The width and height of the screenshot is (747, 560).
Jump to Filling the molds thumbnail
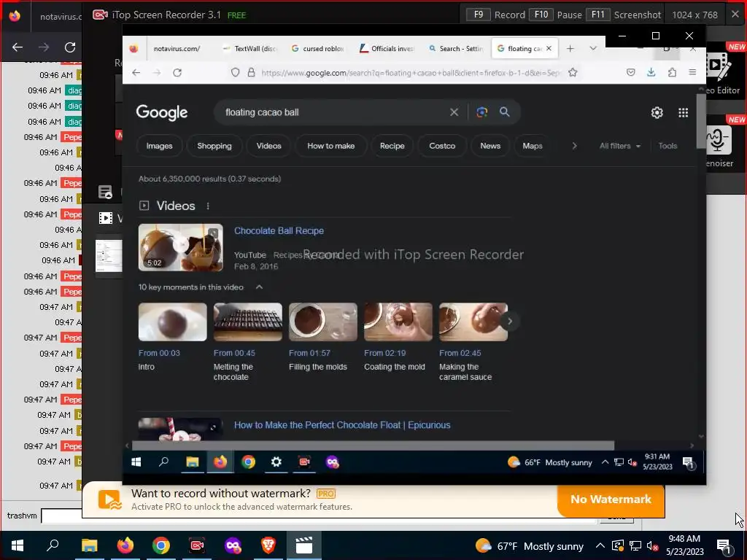pos(323,322)
